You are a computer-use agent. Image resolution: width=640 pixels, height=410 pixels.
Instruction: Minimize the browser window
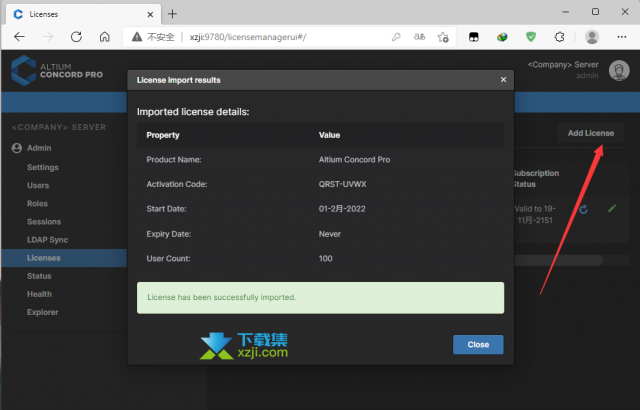566,12
